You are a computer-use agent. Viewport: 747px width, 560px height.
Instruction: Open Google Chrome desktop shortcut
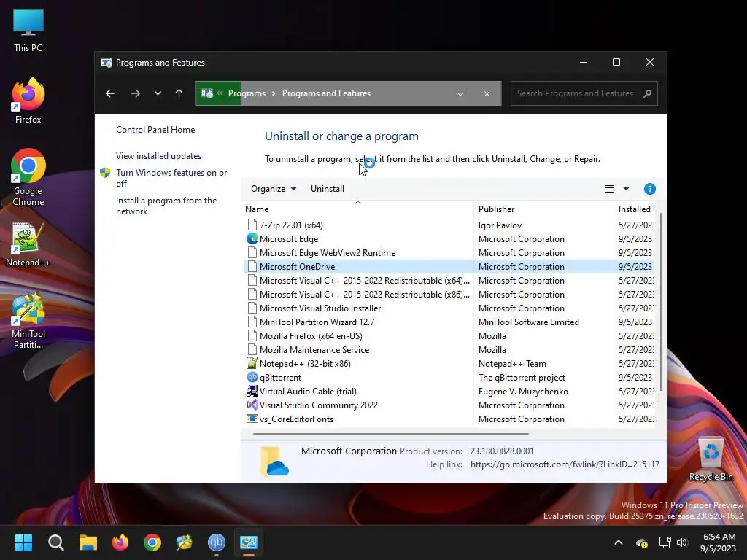pyautogui.click(x=28, y=177)
